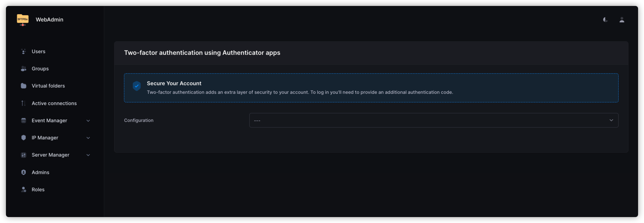Click the SFTPGo logo icon
644x223 pixels.
23,19
